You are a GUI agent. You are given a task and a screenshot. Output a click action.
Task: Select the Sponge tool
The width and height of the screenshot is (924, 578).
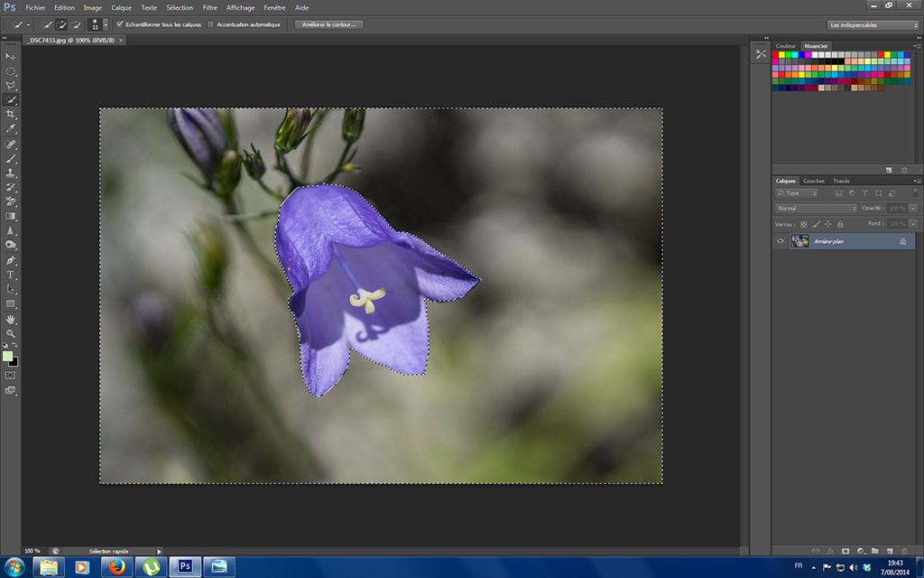tap(11, 245)
